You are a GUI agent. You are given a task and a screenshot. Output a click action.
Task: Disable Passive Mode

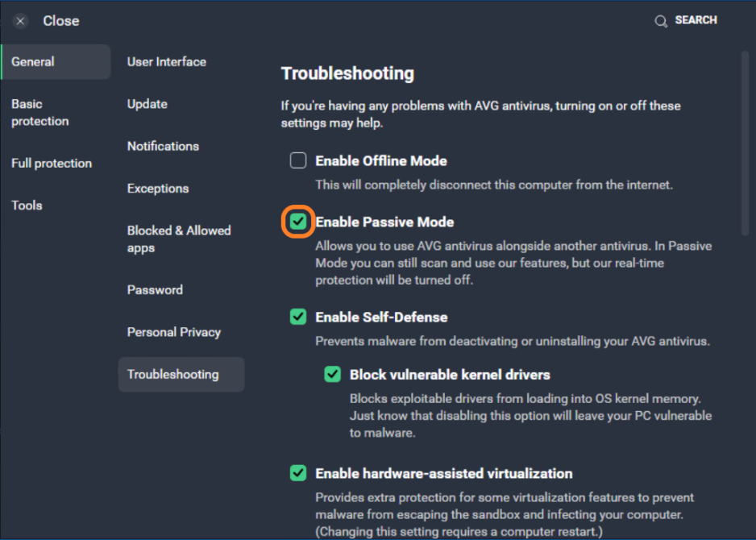(298, 222)
